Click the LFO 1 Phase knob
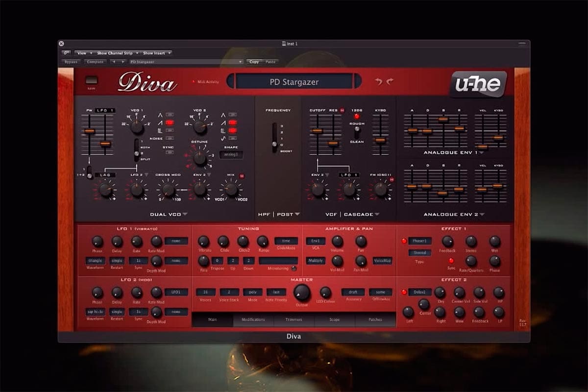588x392 pixels. (98, 241)
